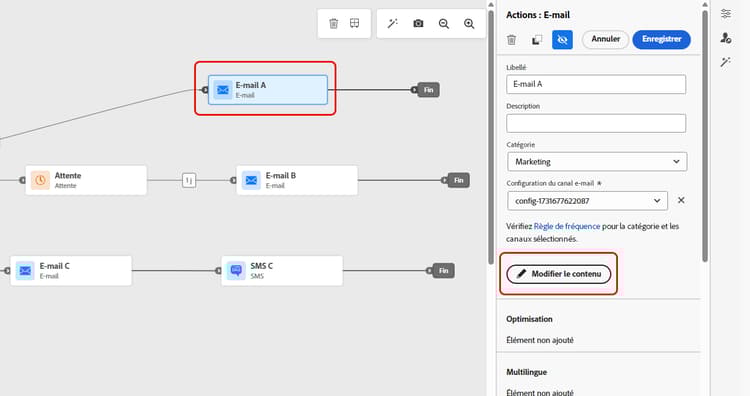
Task: Click the Optimisation section heading
Action: [x=529, y=319]
